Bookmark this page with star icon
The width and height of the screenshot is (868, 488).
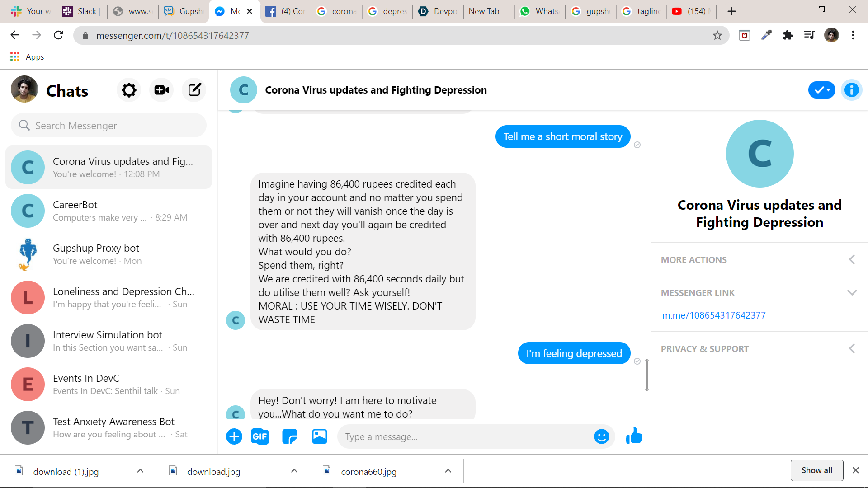point(717,35)
